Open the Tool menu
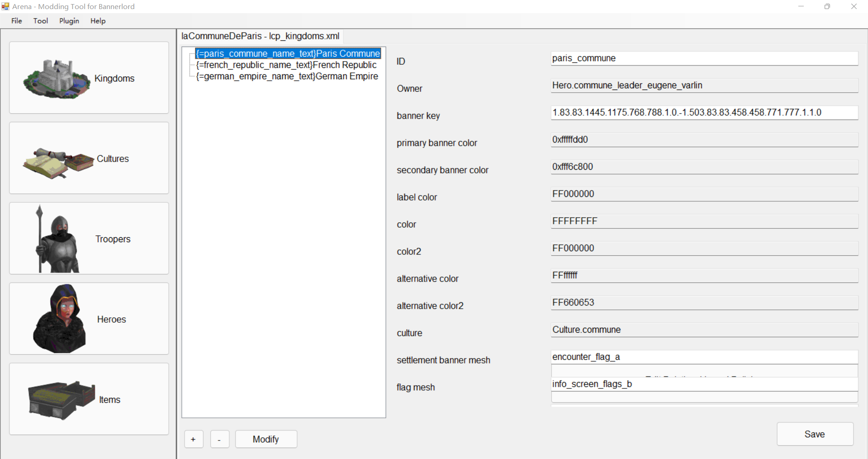 point(41,21)
